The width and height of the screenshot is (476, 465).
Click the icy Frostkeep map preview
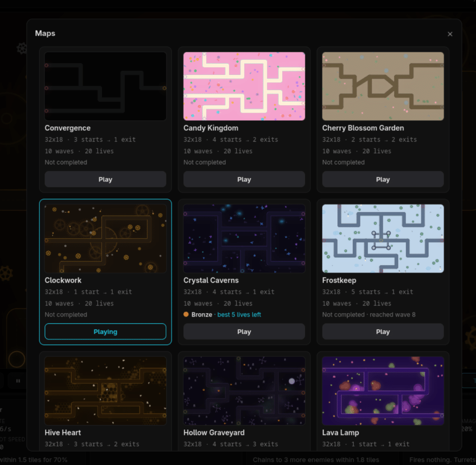[383, 238]
